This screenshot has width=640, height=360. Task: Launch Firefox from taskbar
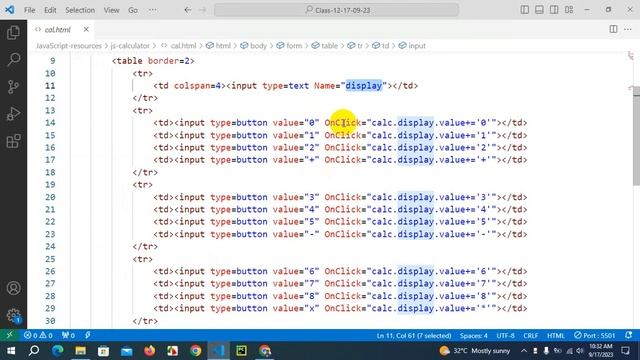pyautogui.click(x=150, y=351)
